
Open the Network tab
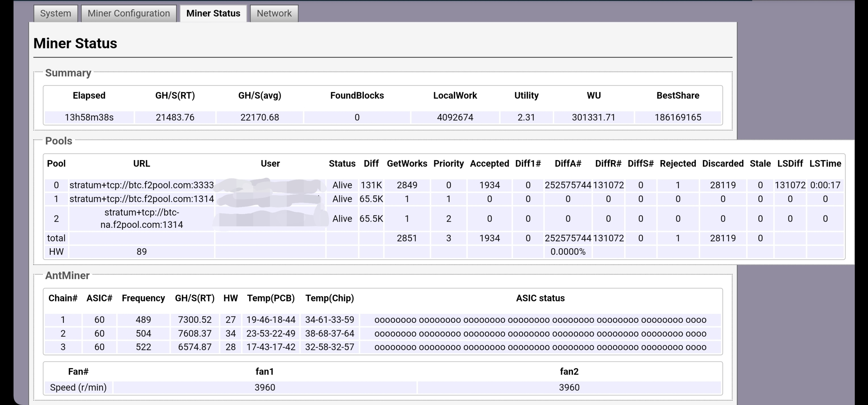tap(274, 13)
